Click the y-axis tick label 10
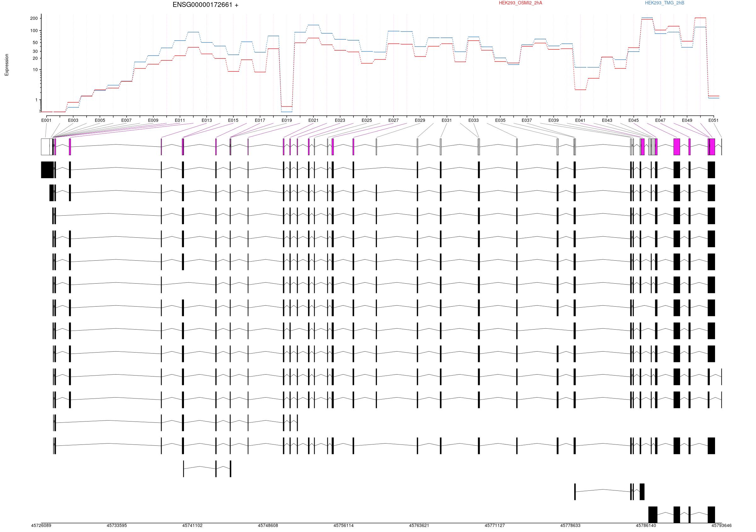The image size is (756, 532). click(35, 70)
